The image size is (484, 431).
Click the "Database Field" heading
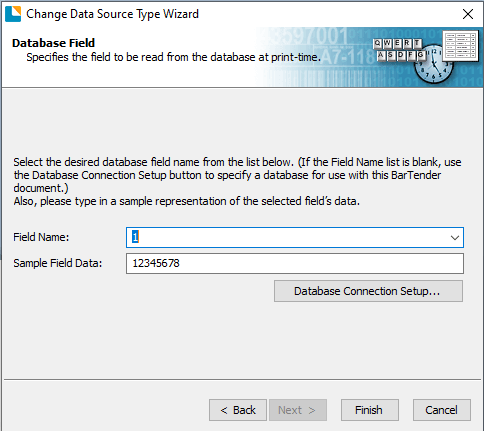click(x=53, y=43)
